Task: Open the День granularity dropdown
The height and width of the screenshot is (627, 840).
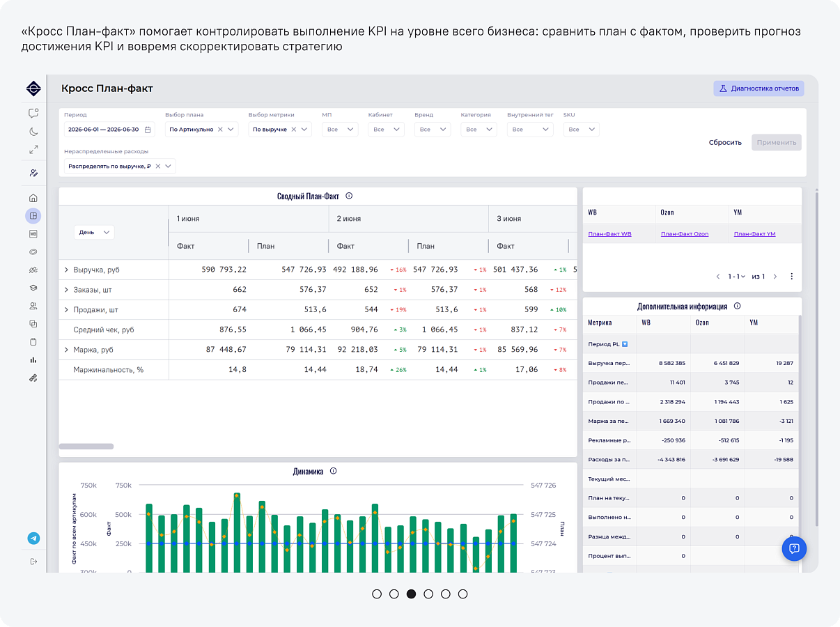Action: click(94, 233)
